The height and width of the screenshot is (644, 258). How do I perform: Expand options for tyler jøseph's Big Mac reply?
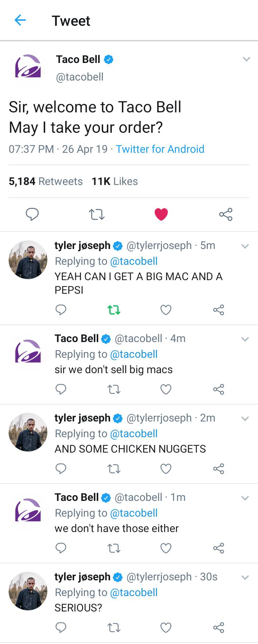point(245,246)
